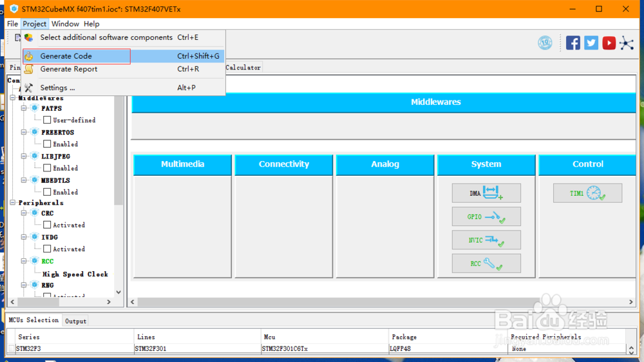Choose Select additional software components entry
This screenshot has height=362, width=644.
coord(123,37)
